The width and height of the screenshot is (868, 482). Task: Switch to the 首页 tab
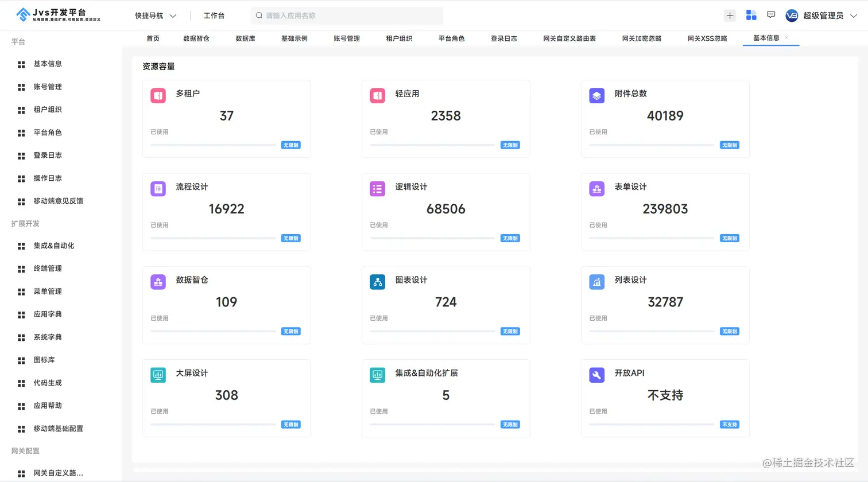pyautogui.click(x=153, y=38)
